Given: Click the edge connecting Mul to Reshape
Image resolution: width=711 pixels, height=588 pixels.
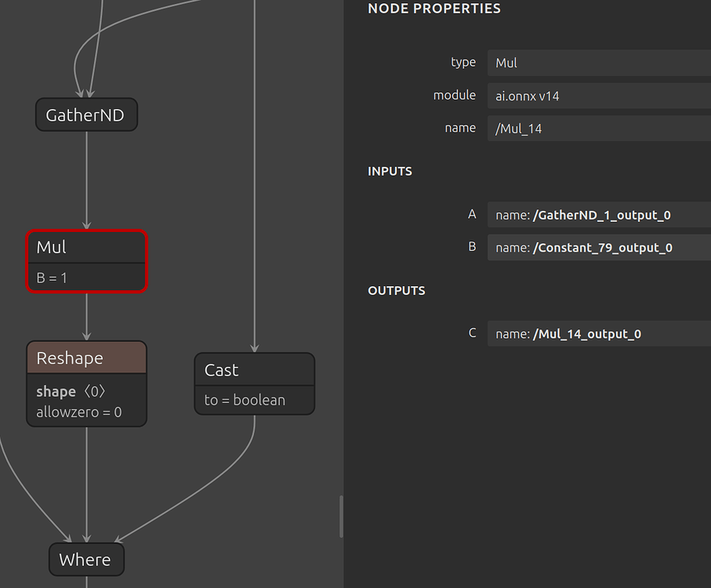Looking at the screenshot, I should tap(86, 318).
